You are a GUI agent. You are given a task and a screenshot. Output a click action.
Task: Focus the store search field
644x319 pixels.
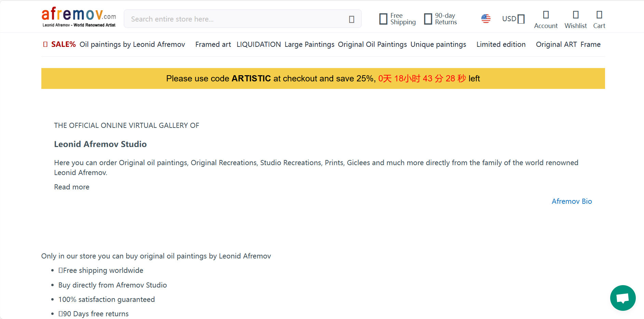coord(236,19)
